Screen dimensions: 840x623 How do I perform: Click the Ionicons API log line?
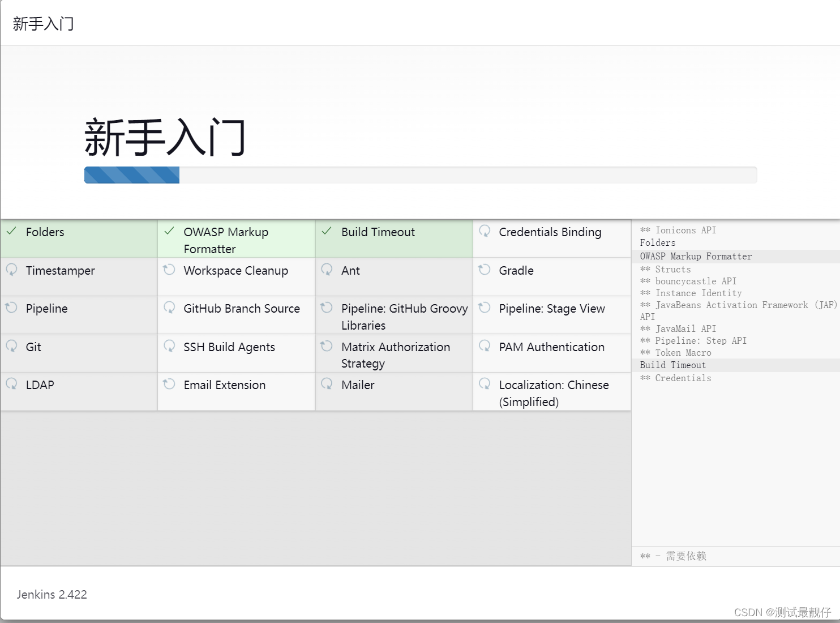[x=678, y=230]
